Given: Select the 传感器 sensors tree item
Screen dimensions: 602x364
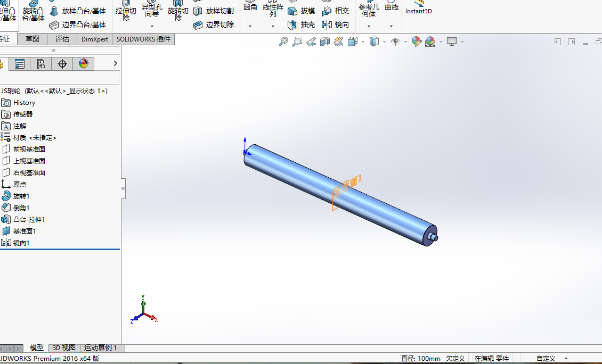Looking at the screenshot, I should click(17, 114).
